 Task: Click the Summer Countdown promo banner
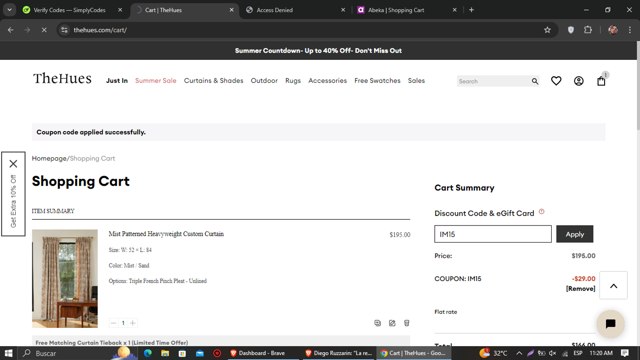[318, 51]
